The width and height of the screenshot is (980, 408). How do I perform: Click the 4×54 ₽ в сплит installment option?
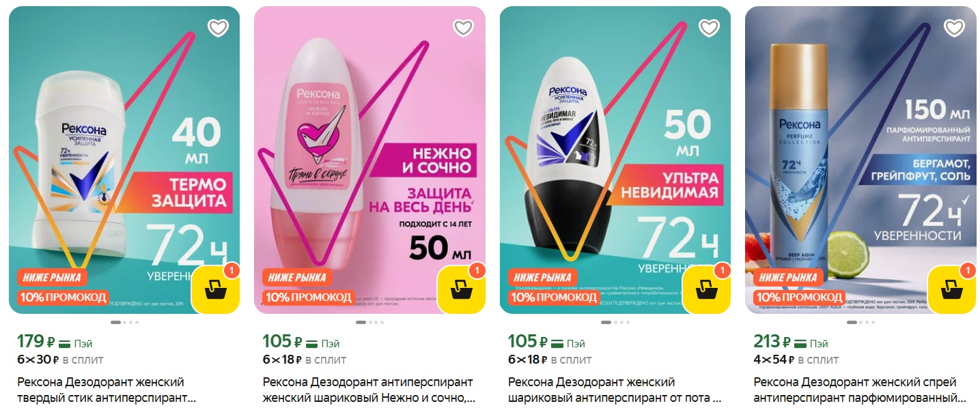(x=796, y=360)
